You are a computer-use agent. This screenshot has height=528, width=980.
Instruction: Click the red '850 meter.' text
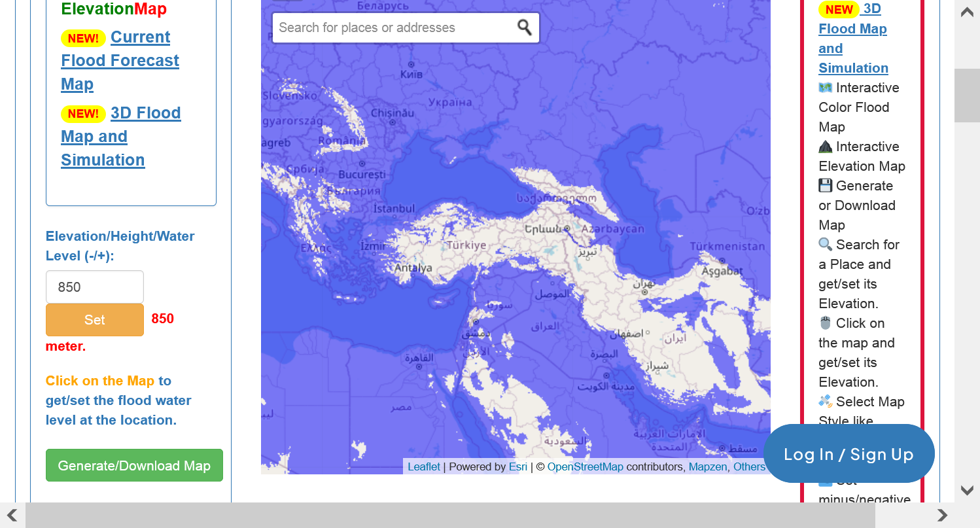point(110,332)
